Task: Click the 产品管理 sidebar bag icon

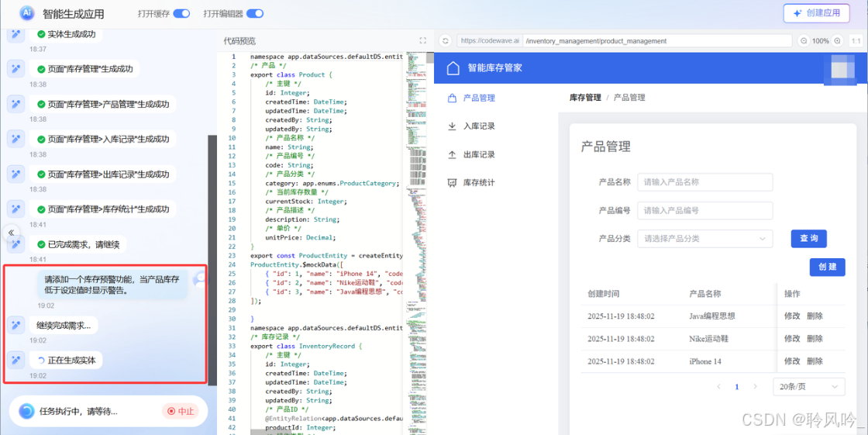Action: point(453,98)
